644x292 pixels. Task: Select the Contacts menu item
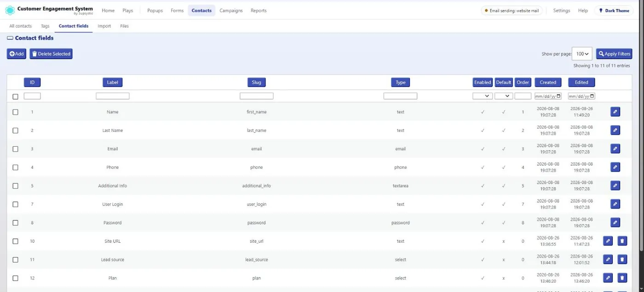(201, 11)
